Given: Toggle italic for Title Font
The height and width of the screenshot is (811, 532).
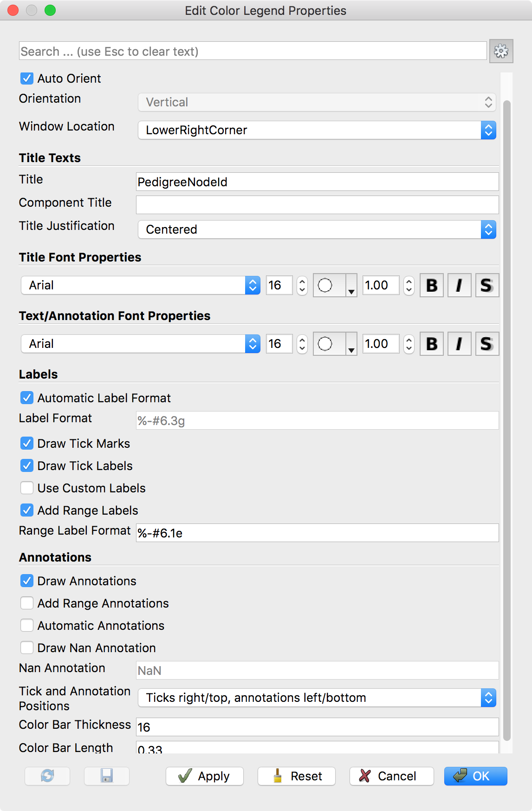Looking at the screenshot, I should 459,285.
